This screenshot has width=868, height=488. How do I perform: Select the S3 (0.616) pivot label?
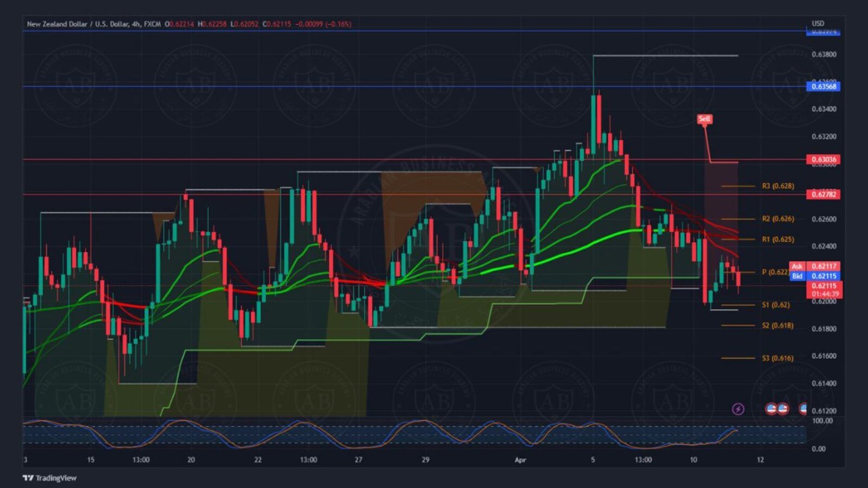pyautogui.click(x=777, y=358)
